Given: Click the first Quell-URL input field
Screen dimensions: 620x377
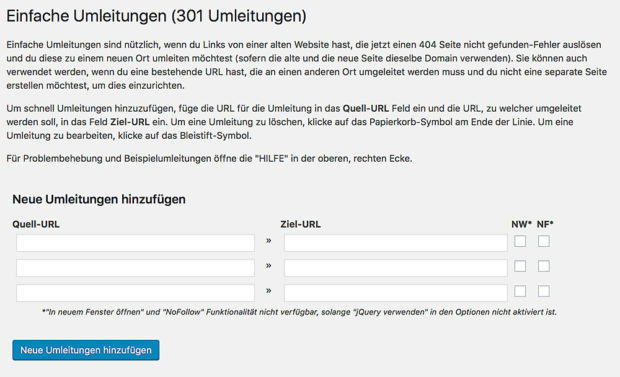Looking at the screenshot, I should pos(135,243).
